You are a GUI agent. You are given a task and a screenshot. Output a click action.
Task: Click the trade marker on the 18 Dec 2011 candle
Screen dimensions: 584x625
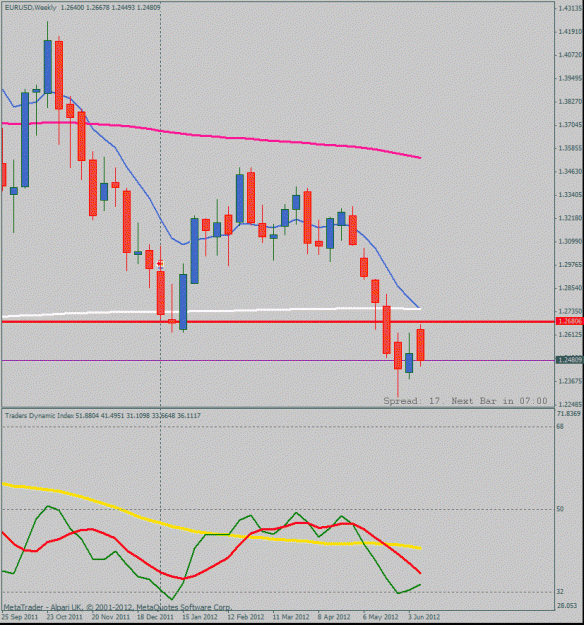[161, 263]
